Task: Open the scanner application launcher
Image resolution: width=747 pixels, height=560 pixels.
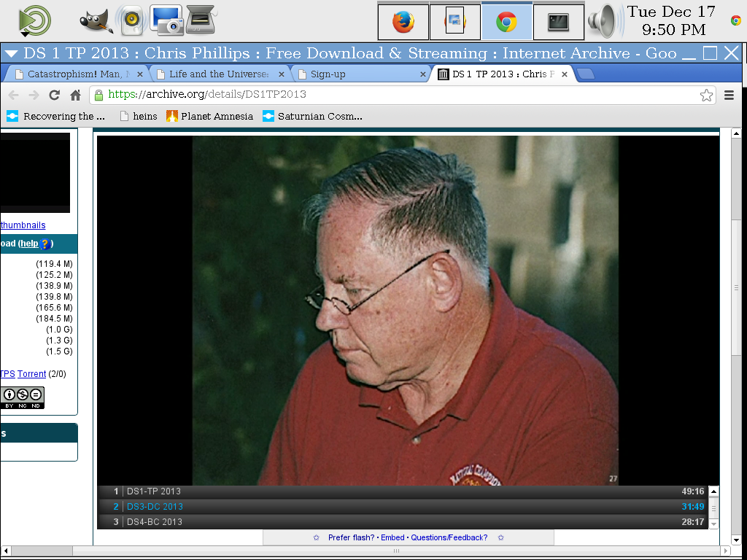Action: point(200,20)
